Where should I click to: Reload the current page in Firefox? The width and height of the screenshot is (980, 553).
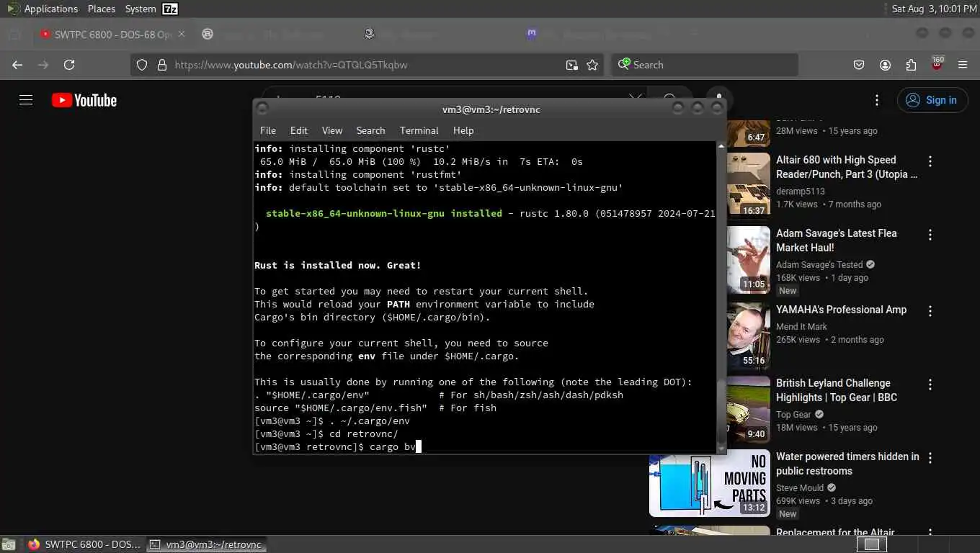tap(69, 65)
